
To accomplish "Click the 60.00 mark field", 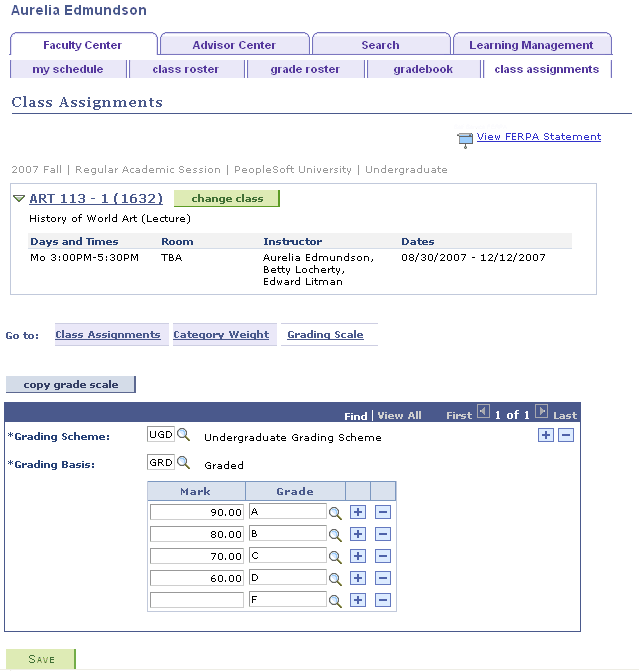I will pos(197,578).
